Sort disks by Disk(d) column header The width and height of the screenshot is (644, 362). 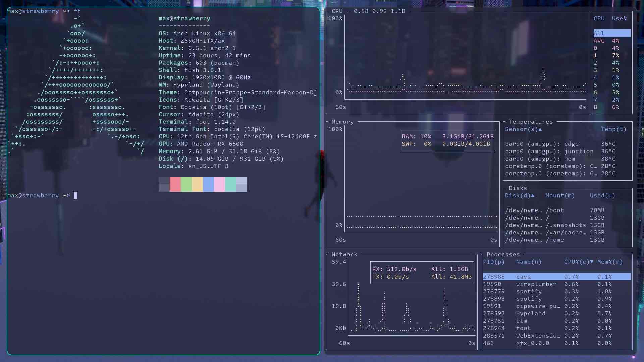pyautogui.click(x=520, y=195)
